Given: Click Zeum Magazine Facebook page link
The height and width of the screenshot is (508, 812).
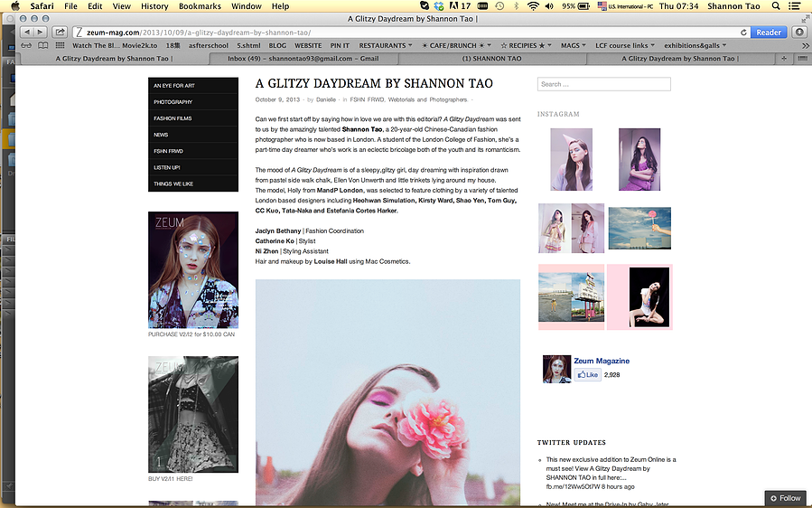Looking at the screenshot, I should [602, 361].
